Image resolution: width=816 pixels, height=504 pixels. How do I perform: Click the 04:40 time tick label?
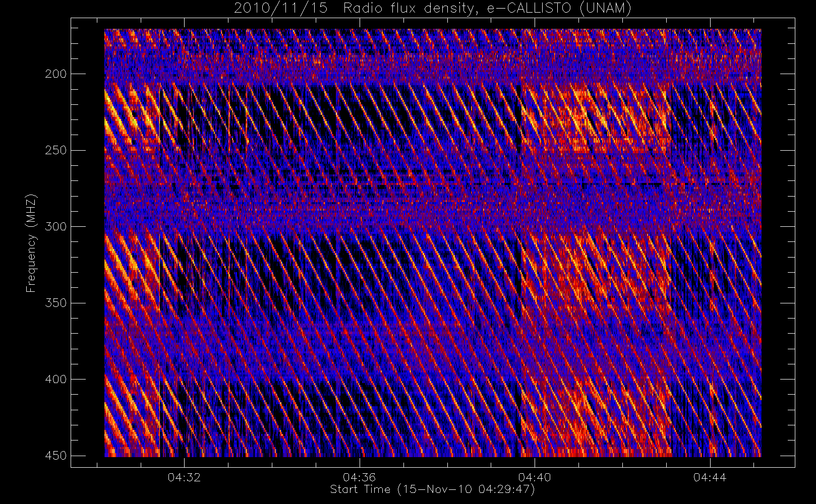535,477
